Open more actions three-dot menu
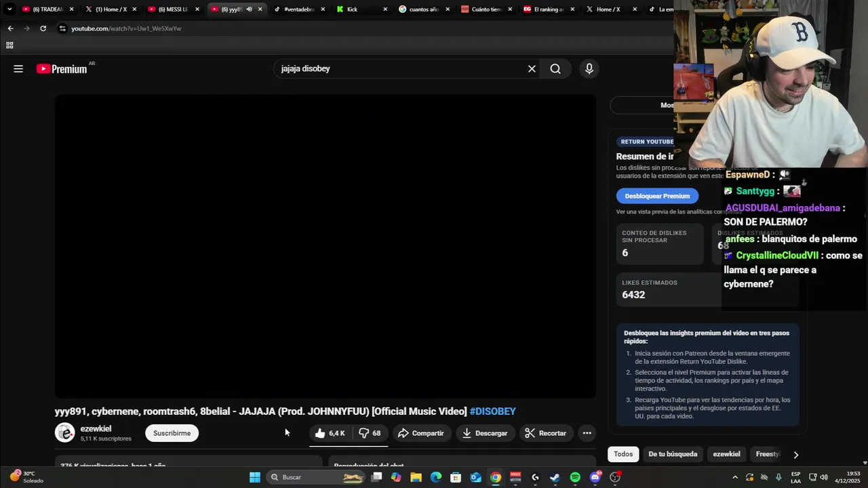This screenshot has height=488, width=868. tap(587, 433)
